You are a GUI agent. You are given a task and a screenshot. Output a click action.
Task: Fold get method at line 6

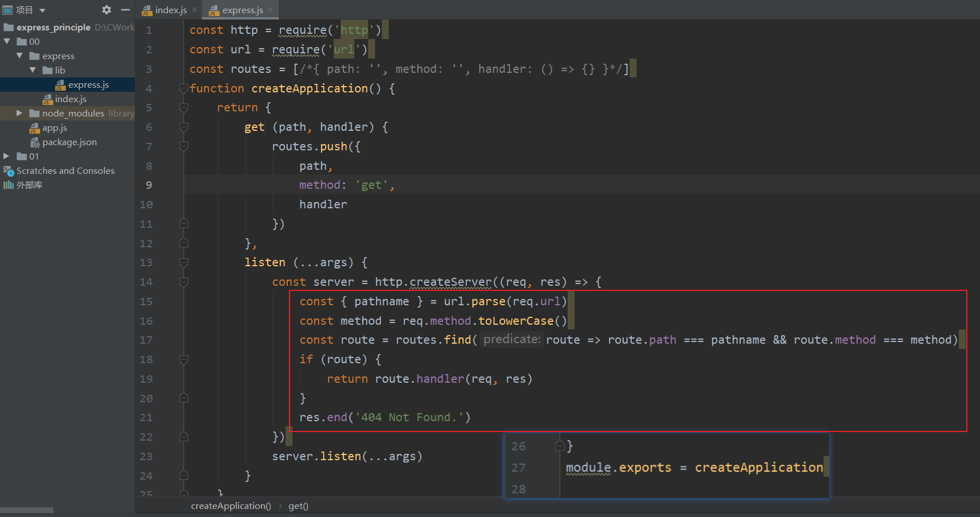(x=183, y=127)
